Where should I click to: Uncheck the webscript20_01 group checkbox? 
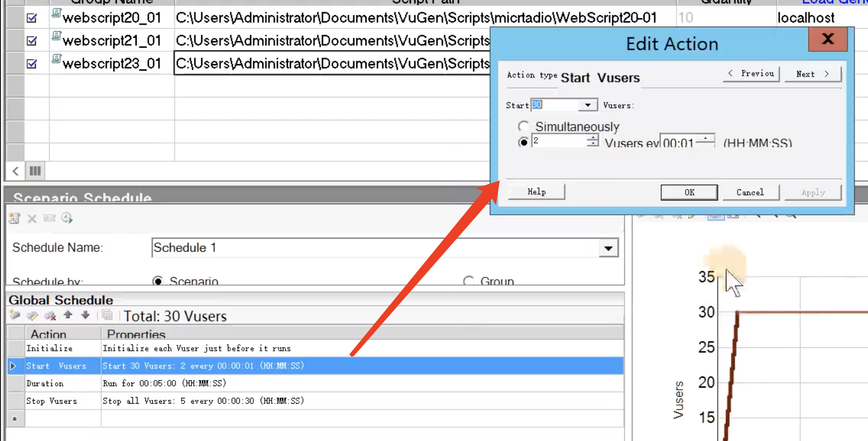pyautogui.click(x=32, y=18)
